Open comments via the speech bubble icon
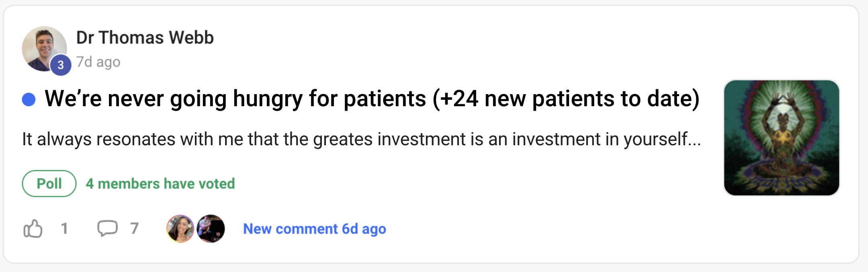The width and height of the screenshot is (868, 272). point(107,228)
